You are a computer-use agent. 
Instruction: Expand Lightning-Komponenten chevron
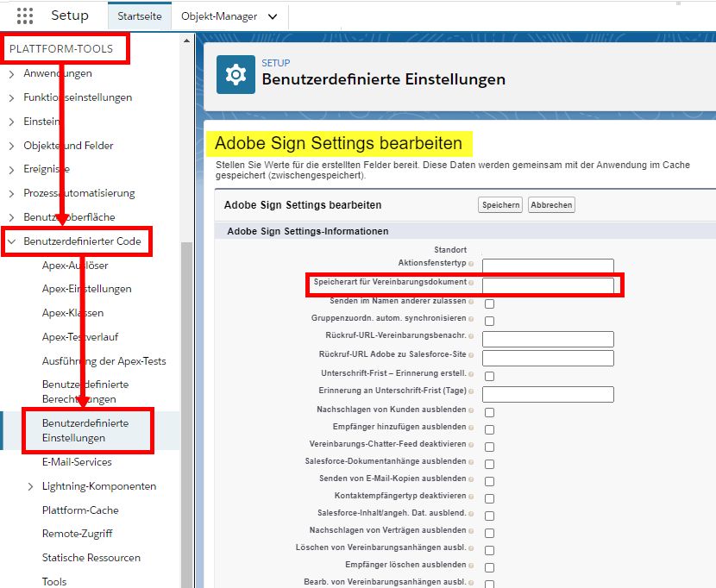click(30, 486)
